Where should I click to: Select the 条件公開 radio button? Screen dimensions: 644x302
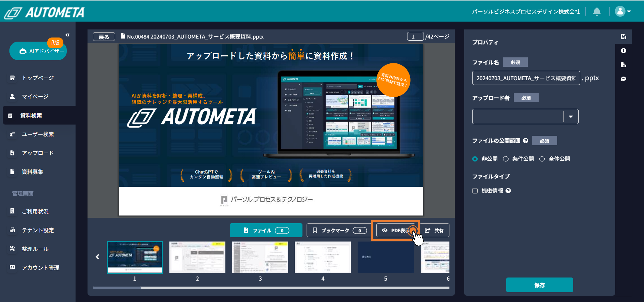click(506, 159)
